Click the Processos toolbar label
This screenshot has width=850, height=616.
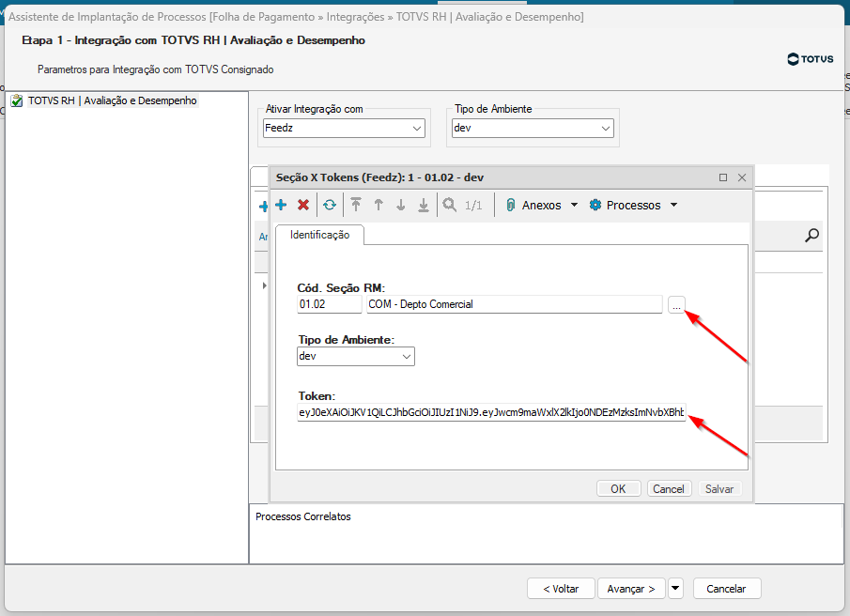point(634,206)
